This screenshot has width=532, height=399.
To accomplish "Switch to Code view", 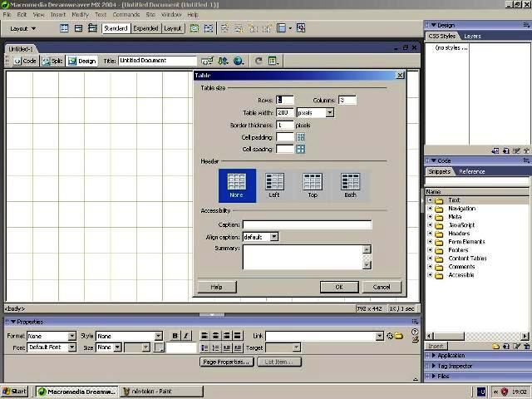I will pos(24,61).
